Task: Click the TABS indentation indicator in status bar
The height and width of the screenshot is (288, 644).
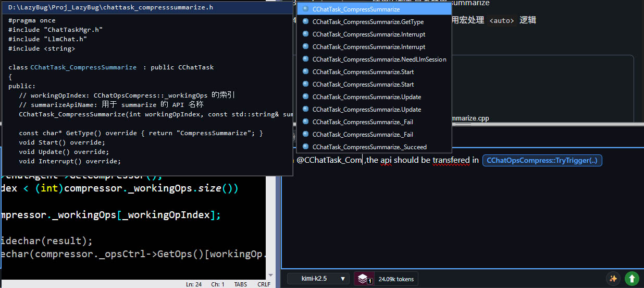Action: (241, 284)
